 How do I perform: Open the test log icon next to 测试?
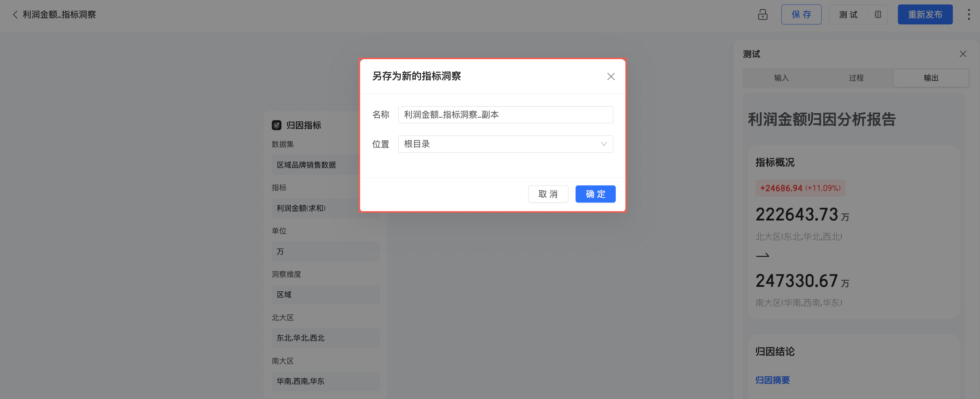pyautogui.click(x=878, y=14)
